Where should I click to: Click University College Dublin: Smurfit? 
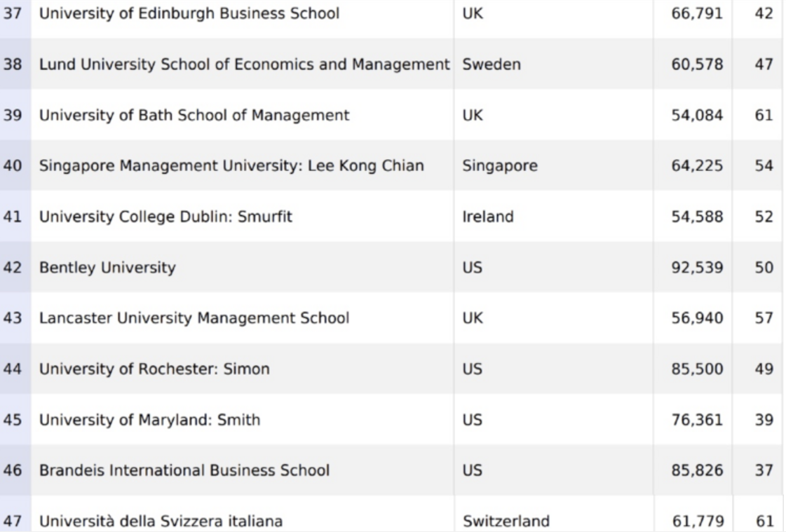165,217
